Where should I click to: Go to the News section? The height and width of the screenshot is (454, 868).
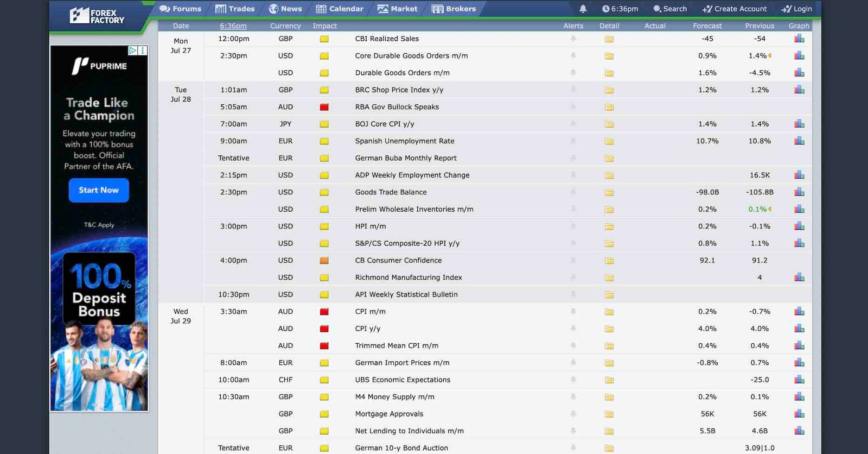pyautogui.click(x=285, y=9)
